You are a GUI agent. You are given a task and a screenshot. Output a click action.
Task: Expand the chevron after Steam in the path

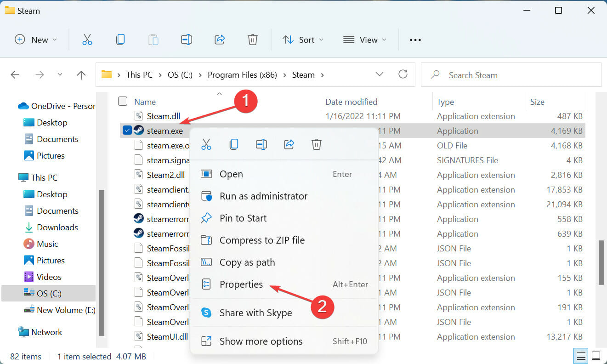point(323,74)
